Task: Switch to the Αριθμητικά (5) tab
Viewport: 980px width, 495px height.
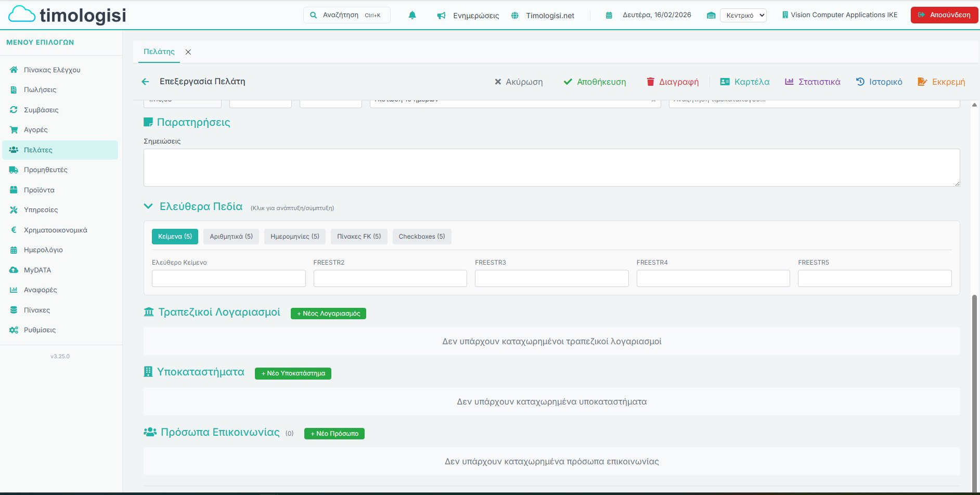Action: [x=231, y=237]
